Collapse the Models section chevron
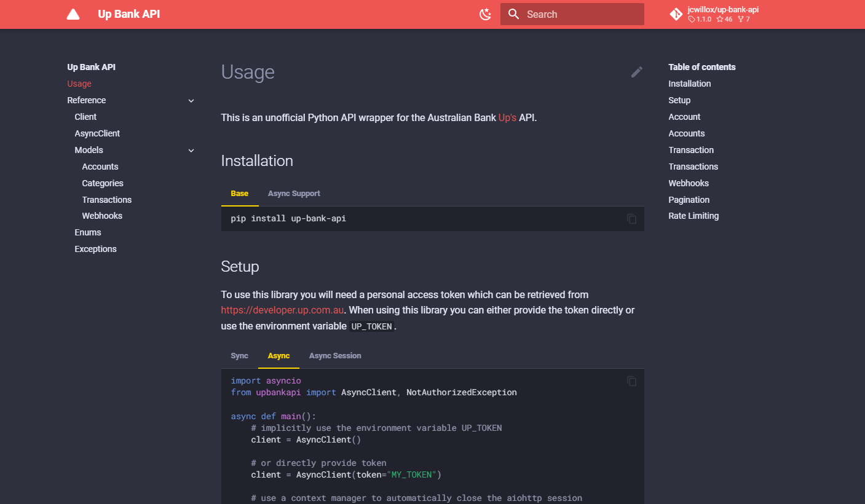The image size is (865, 504). 191,151
